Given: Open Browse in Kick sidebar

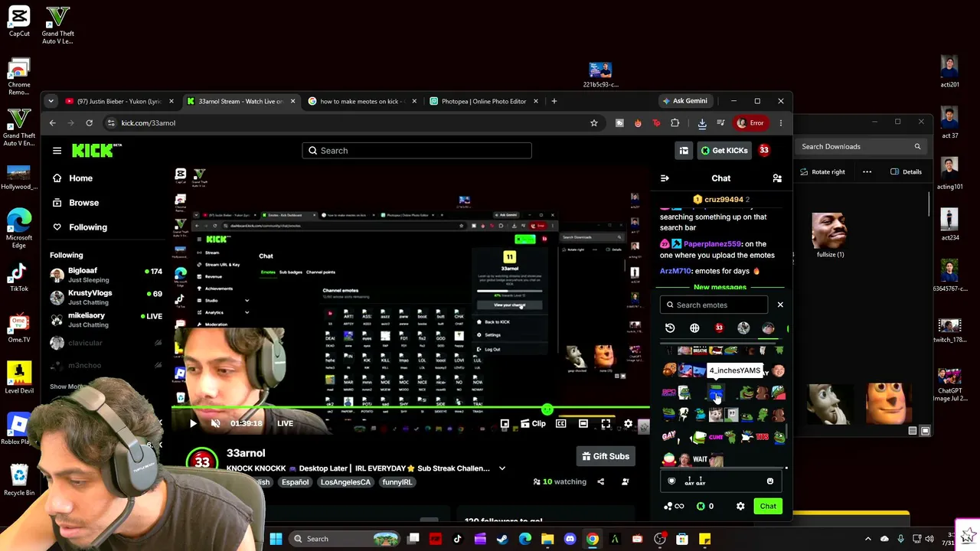Looking at the screenshot, I should tap(83, 203).
